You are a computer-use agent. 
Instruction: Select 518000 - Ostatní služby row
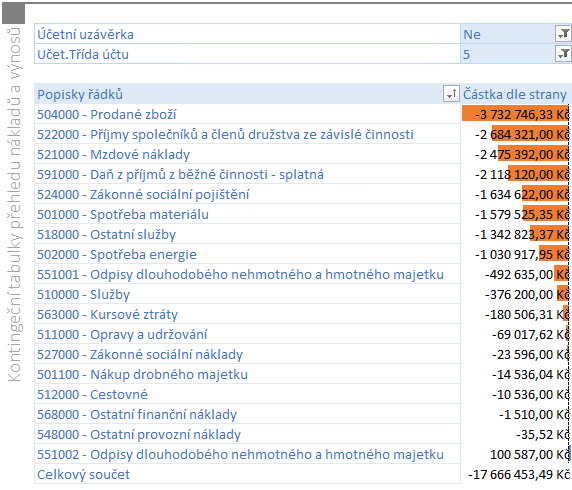click(247, 234)
